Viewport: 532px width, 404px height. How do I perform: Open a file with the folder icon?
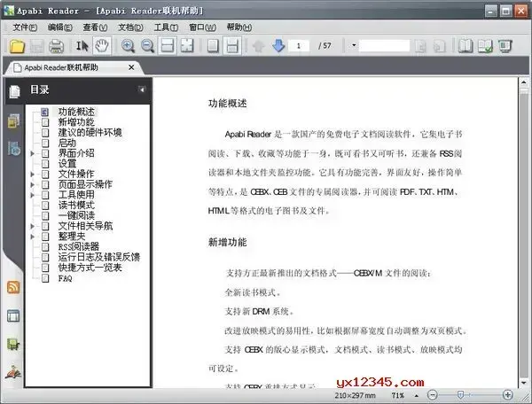click(17, 46)
